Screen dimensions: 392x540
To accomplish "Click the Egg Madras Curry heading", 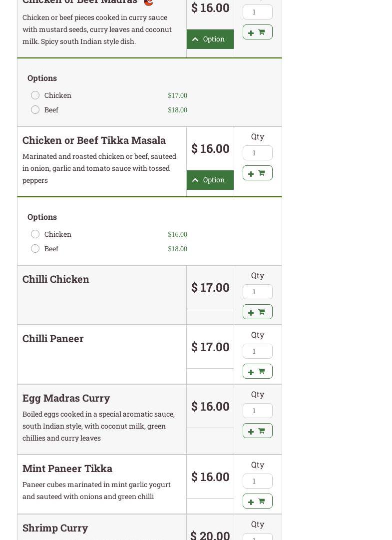I will coord(66,398).
